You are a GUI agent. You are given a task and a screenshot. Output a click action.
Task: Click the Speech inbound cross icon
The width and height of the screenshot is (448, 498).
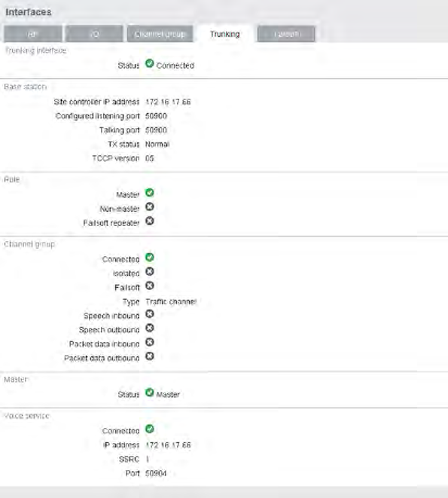point(150,314)
